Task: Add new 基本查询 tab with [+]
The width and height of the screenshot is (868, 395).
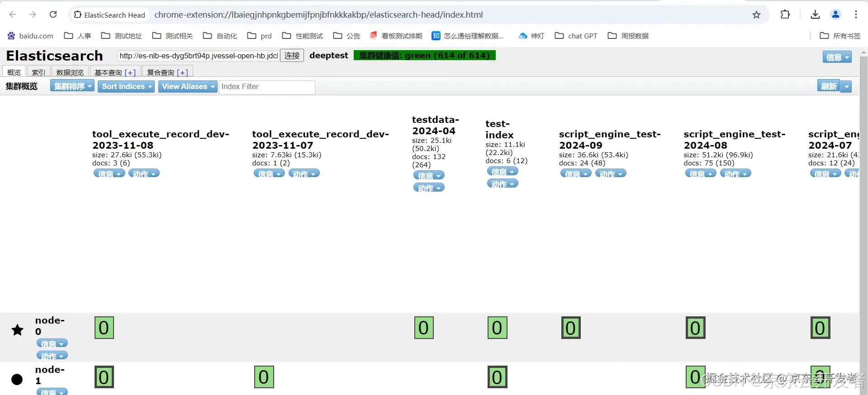Action: pyautogui.click(x=130, y=72)
